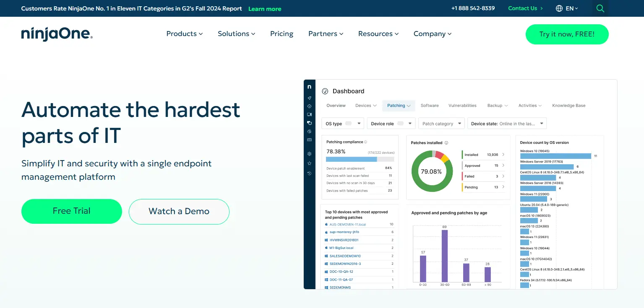The width and height of the screenshot is (644, 308).
Task: Click the Learn more link in the banner
Action: tap(265, 9)
